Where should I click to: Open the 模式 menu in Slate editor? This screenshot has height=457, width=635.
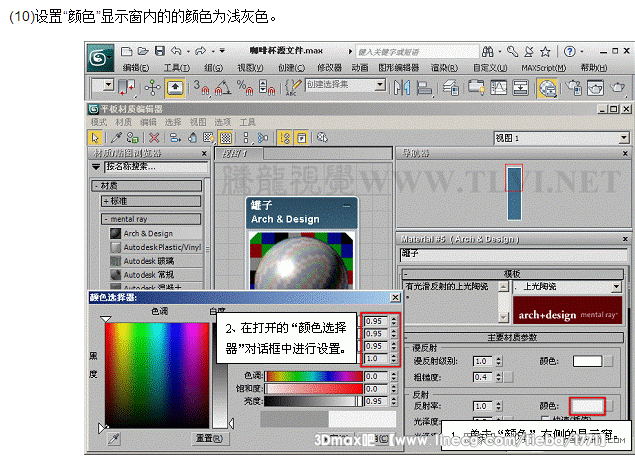click(x=98, y=122)
